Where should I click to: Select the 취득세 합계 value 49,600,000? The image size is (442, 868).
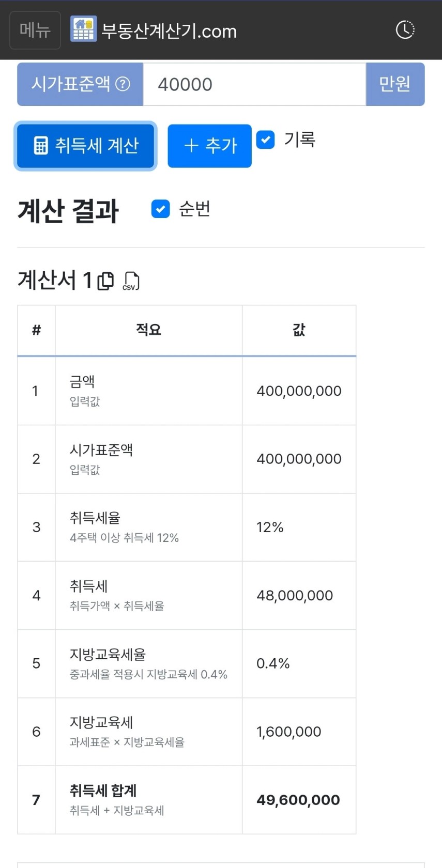coord(298,800)
